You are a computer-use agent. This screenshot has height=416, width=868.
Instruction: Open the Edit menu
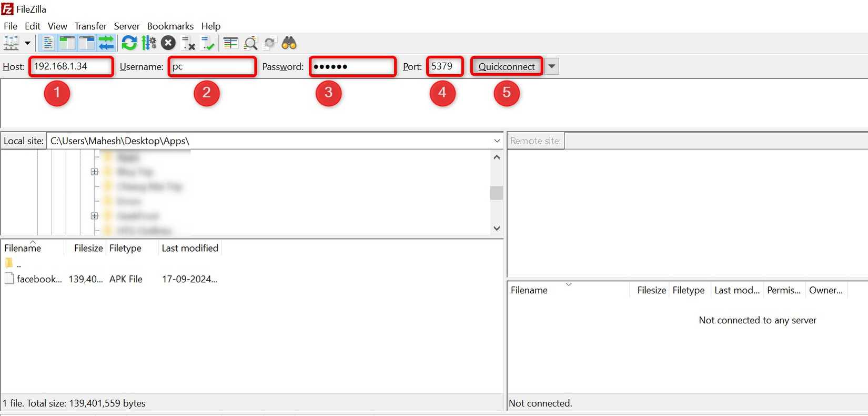point(33,26)
